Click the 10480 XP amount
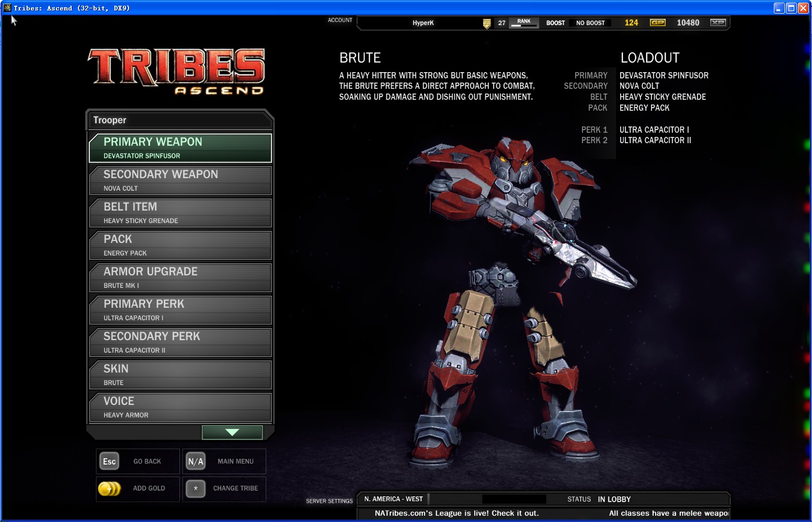Viewport: 812px width, 522px height. [688, 22]
